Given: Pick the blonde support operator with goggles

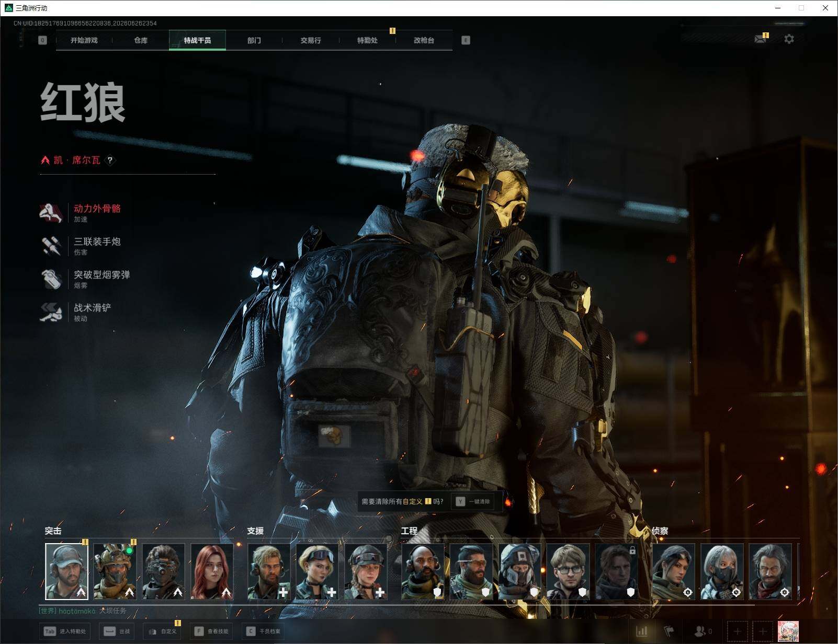Looking at the screenshot, I should pyautogui.click(x=317, y=571).
